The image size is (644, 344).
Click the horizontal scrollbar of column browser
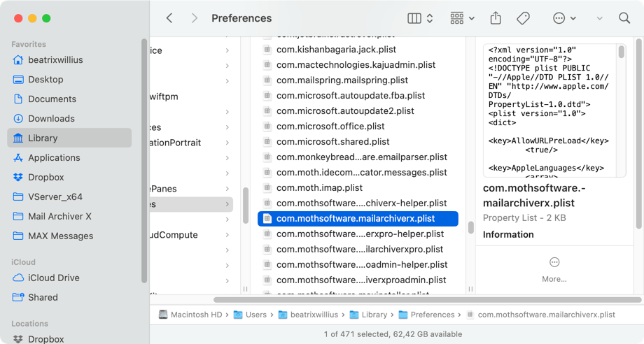427,300
